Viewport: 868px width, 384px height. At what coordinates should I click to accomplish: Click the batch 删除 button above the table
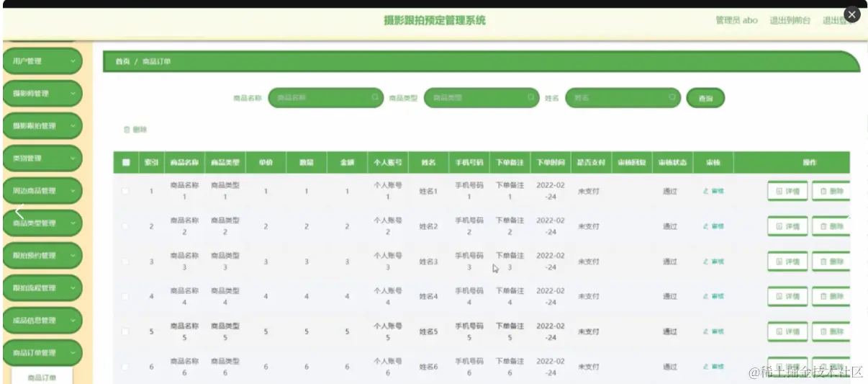[135, 130]
